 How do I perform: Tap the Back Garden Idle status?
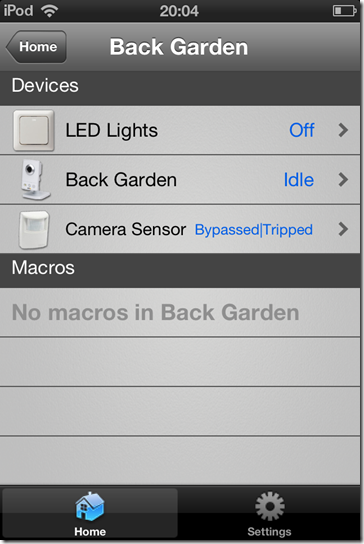pyautogui.click(x=299, y=180)
